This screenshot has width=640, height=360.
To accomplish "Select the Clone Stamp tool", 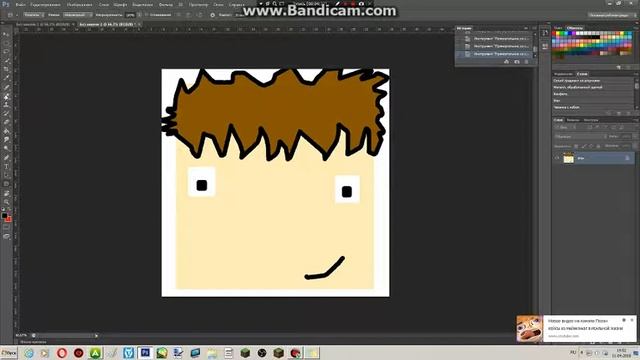I will click(x=6, y=104).
